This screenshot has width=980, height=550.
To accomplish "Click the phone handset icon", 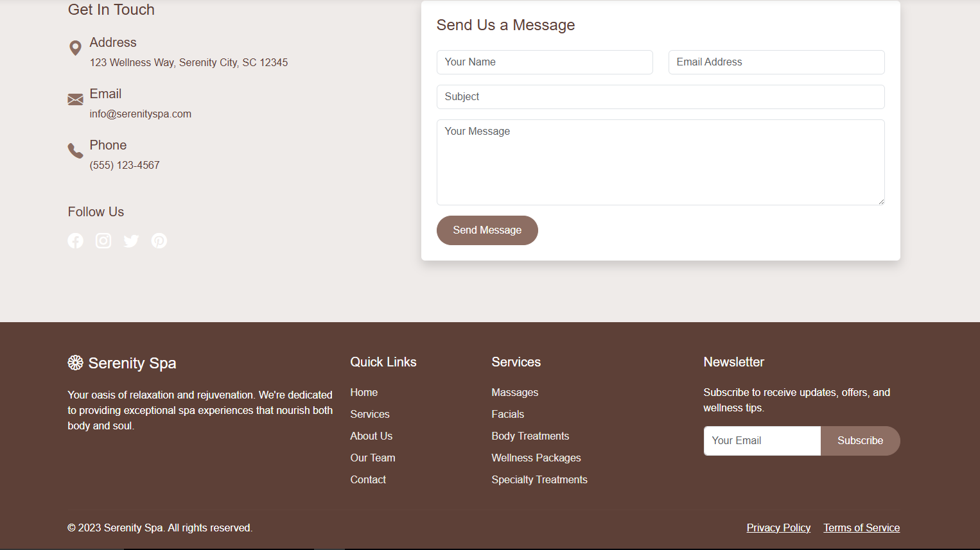I will pyautogui.click(x=75, y=151).
